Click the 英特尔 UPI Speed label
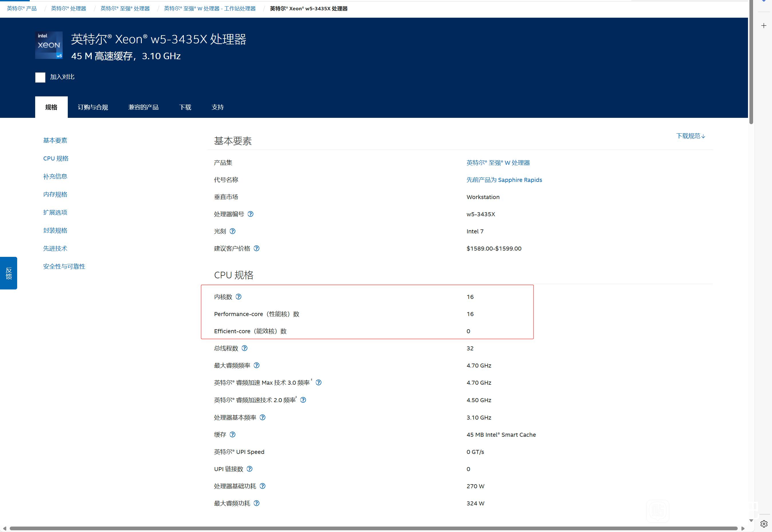The width and height of the screenshot is (772, 532). pos(239,452)
